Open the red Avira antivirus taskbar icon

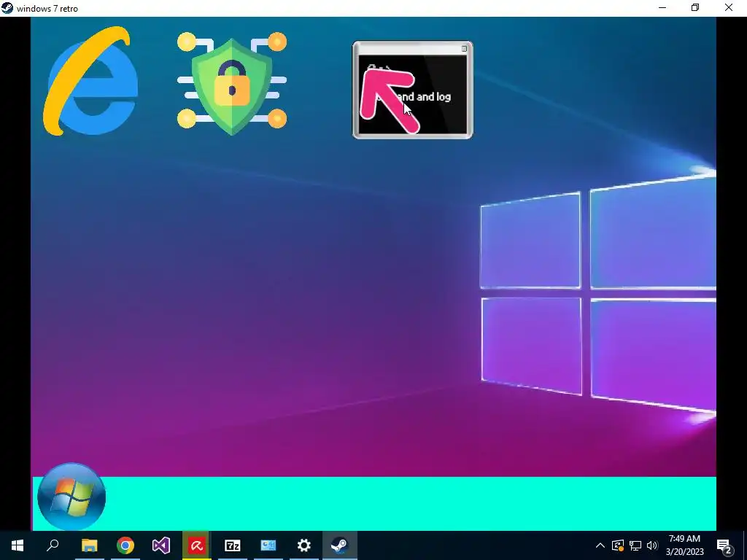point(197,545)
